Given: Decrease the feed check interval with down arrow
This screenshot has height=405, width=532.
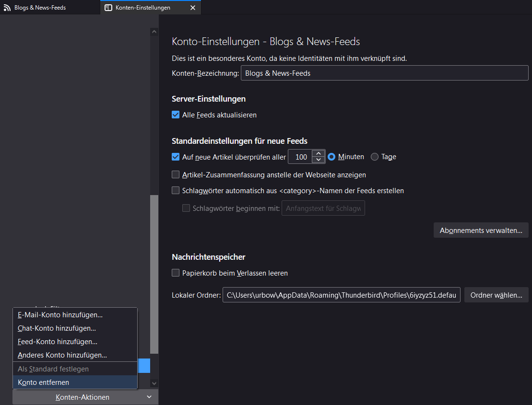Looking at the screenshot, I should [318, 160].
